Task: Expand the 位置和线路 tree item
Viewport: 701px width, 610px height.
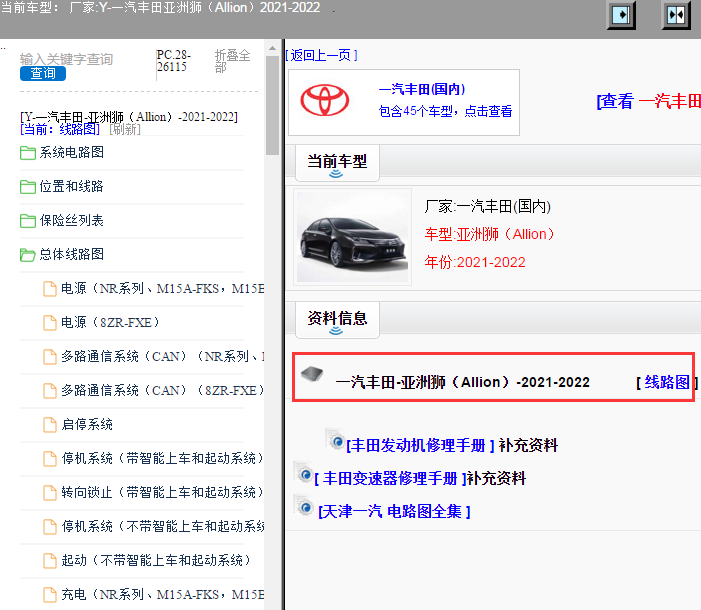Action: (72, 186)
